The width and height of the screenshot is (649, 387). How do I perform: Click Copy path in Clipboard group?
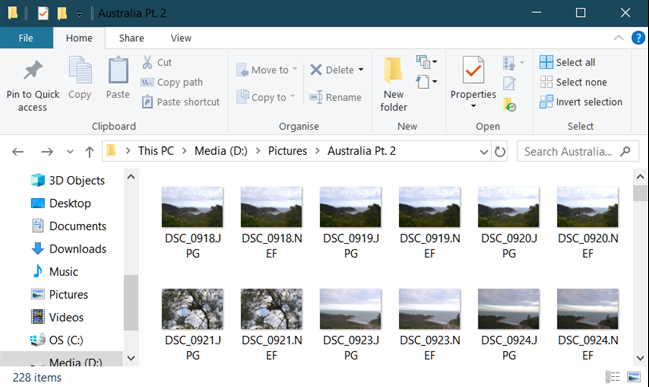pos(172,82)
